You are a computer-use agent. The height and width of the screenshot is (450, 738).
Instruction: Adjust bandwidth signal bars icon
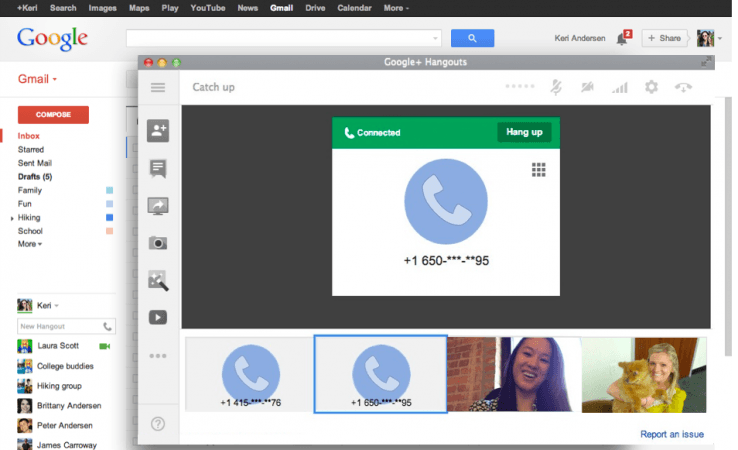(620, 87)
